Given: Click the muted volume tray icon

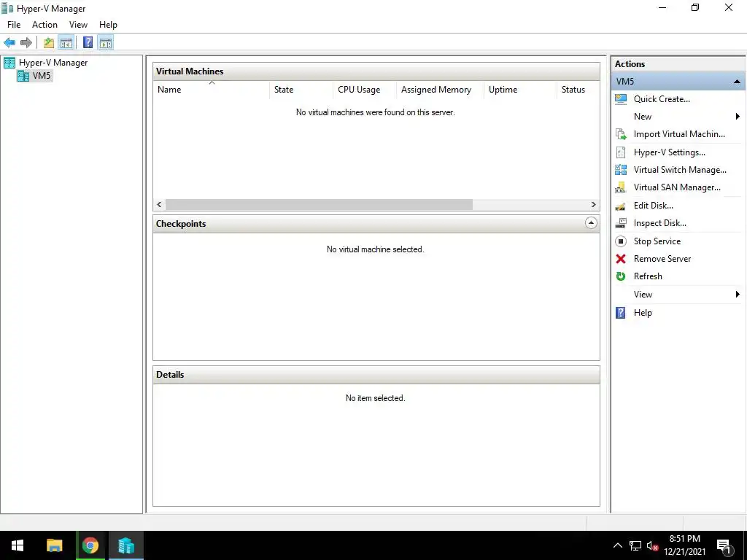Looking at the screenshot, I should pos(652,545).
